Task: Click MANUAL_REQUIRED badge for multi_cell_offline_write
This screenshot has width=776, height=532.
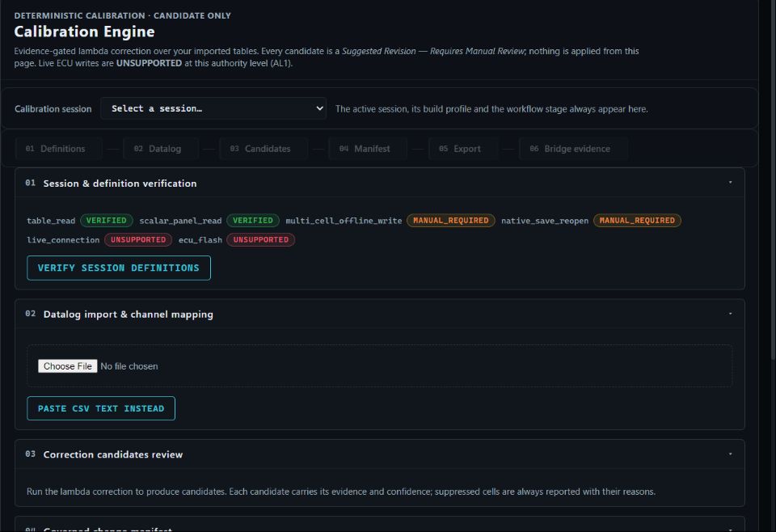Action: point(451,220)
